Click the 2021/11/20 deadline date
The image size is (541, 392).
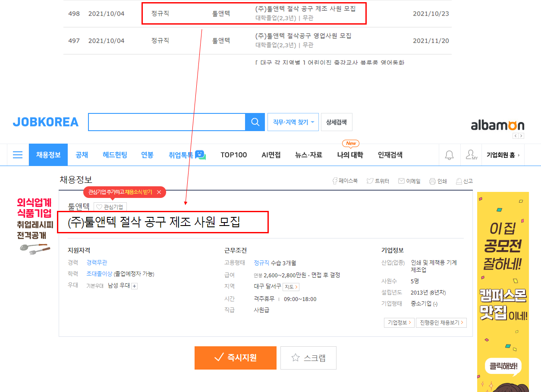tap(431, 41)
